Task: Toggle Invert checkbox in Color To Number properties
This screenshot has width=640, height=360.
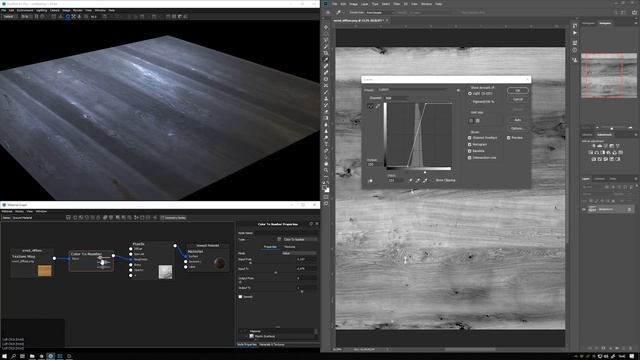Action: [240, 297]
